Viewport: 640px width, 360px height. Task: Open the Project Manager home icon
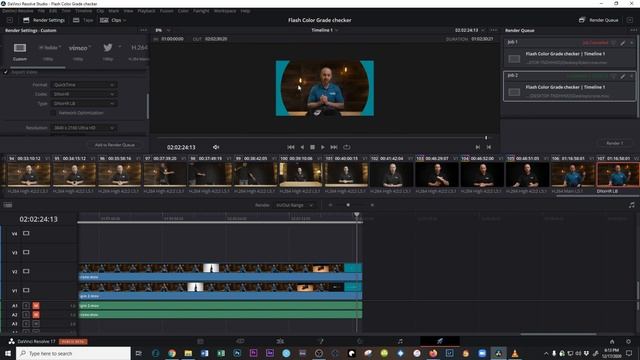tap(612, 342)
